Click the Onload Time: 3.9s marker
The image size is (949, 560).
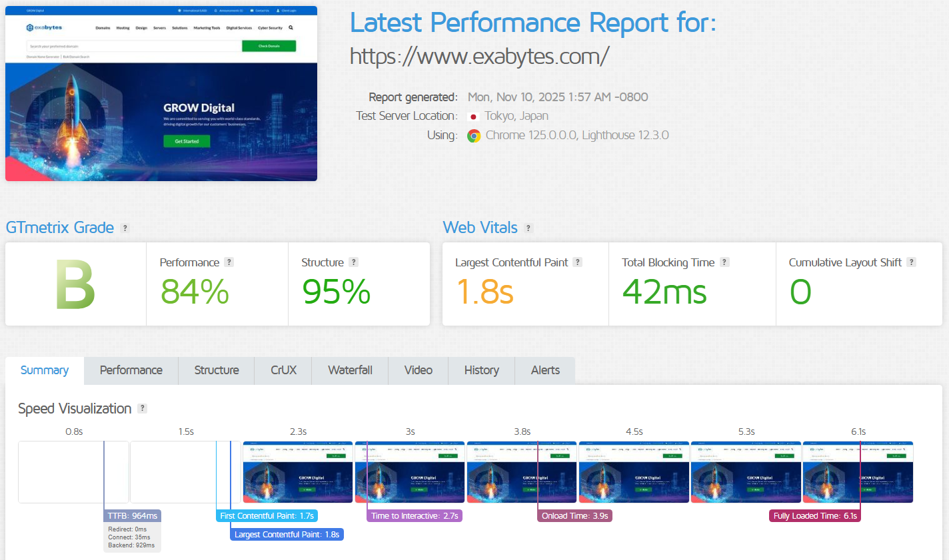[x=574, y=516]
